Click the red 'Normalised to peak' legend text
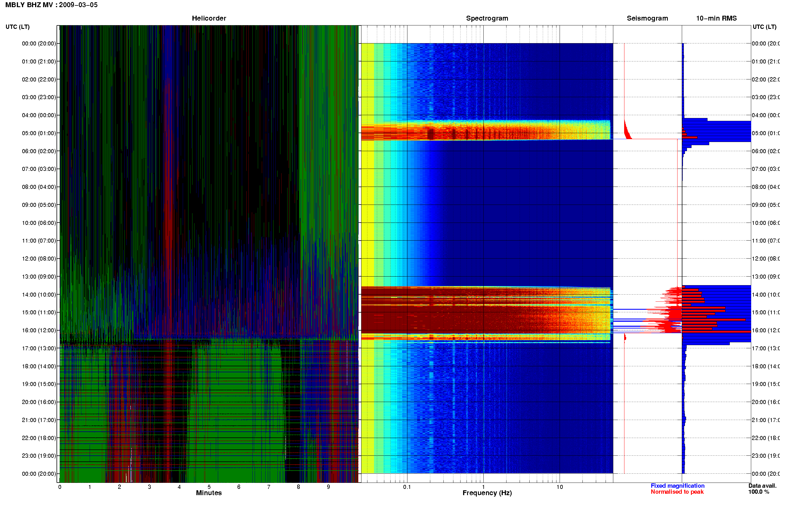 pos(677,492)
